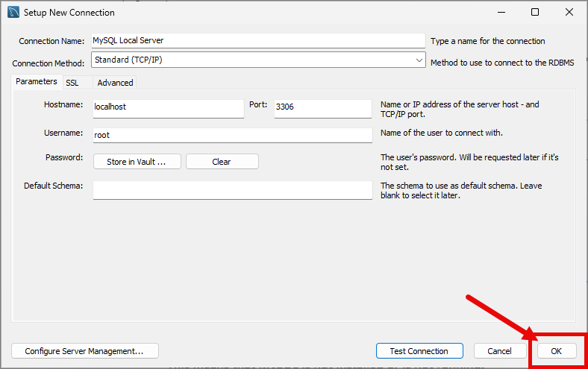Screen dimensions: 588x369
Task: Click Test Connection button
Action: [x=419, y=351]
